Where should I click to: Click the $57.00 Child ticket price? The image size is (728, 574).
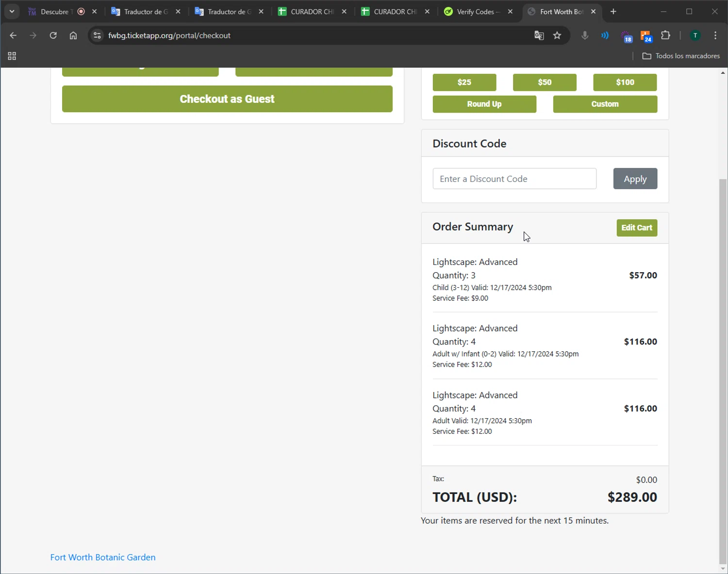coord(643,275)
